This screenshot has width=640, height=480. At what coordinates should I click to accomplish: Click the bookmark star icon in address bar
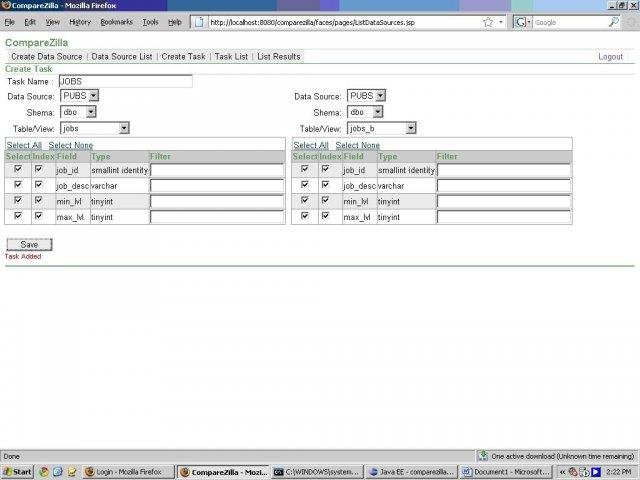(488, 22)
